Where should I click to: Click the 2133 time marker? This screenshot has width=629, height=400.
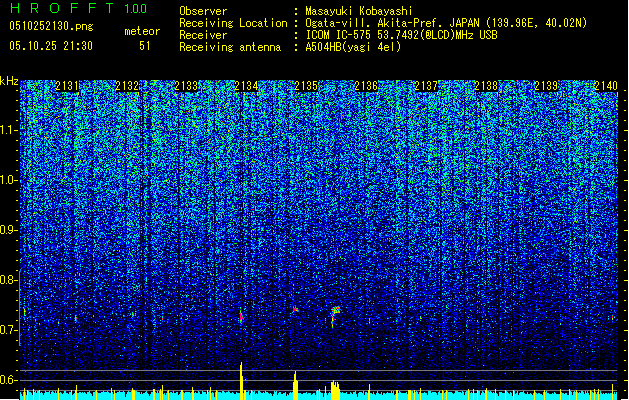point(187,86)
